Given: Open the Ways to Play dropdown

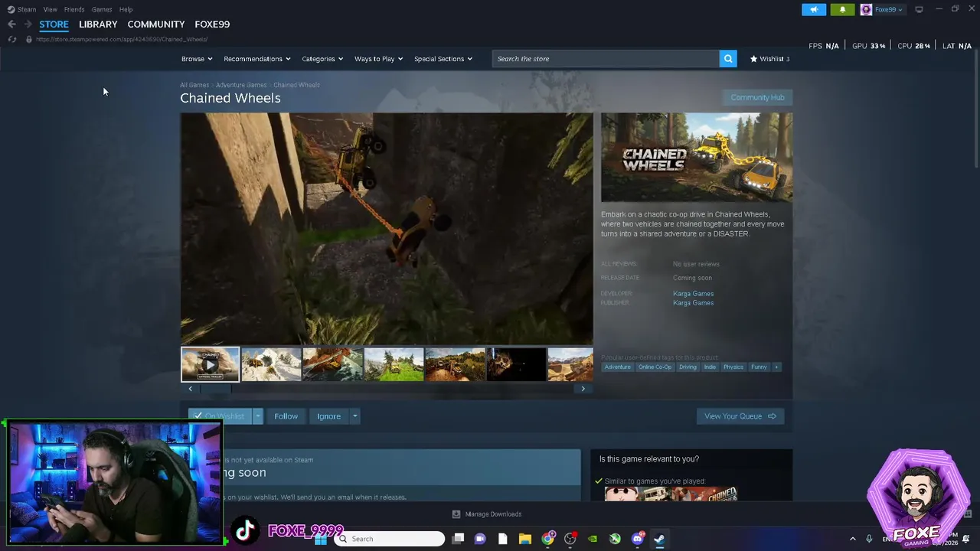Looking at the screenshot, I should click(x=378, y=59).
